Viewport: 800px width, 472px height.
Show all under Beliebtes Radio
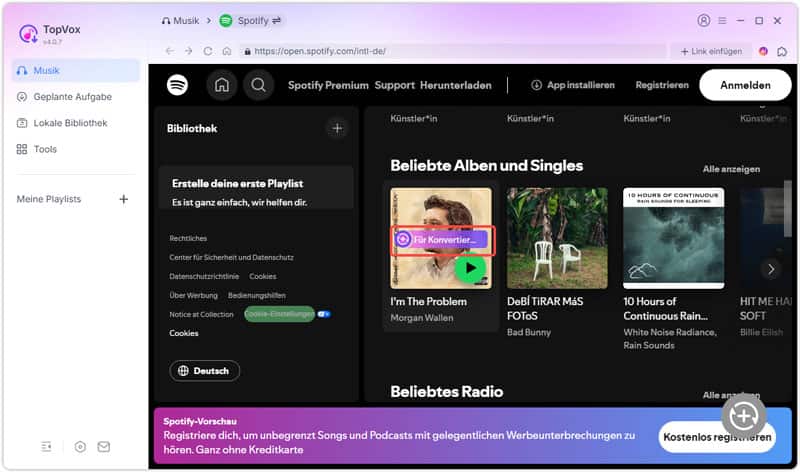tap(731, 395)
